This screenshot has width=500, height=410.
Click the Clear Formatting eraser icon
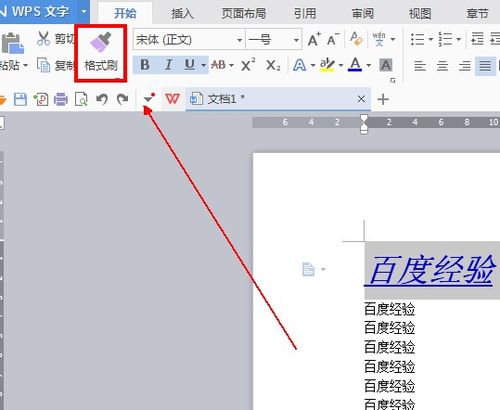click(356, 39)
